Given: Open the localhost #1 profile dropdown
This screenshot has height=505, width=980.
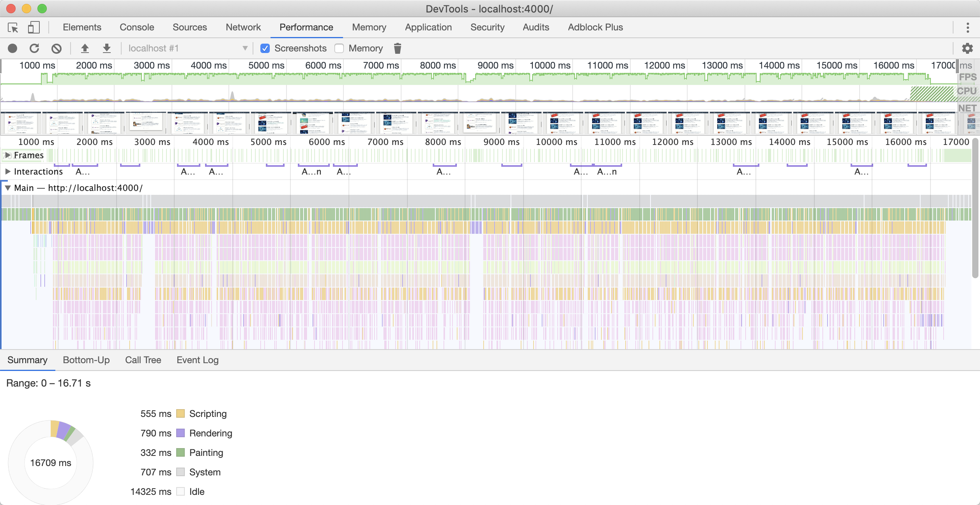Looking at the screenshot, I should coord(245,48).
